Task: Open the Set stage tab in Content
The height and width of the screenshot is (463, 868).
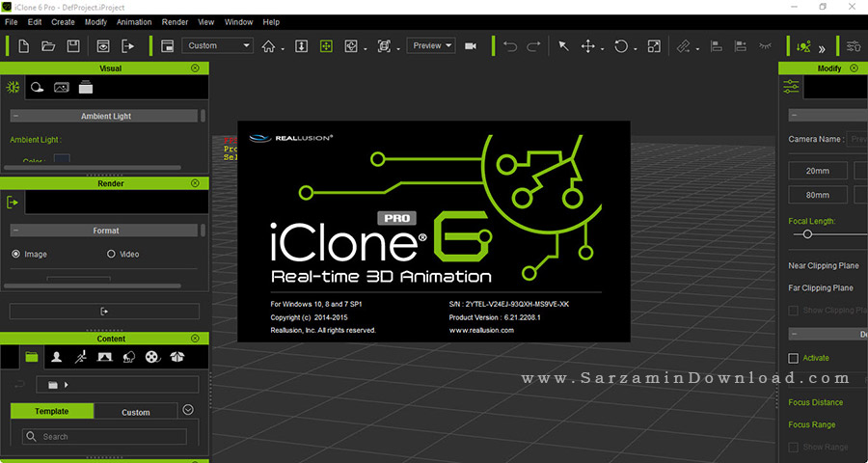Action: (104, 357)
